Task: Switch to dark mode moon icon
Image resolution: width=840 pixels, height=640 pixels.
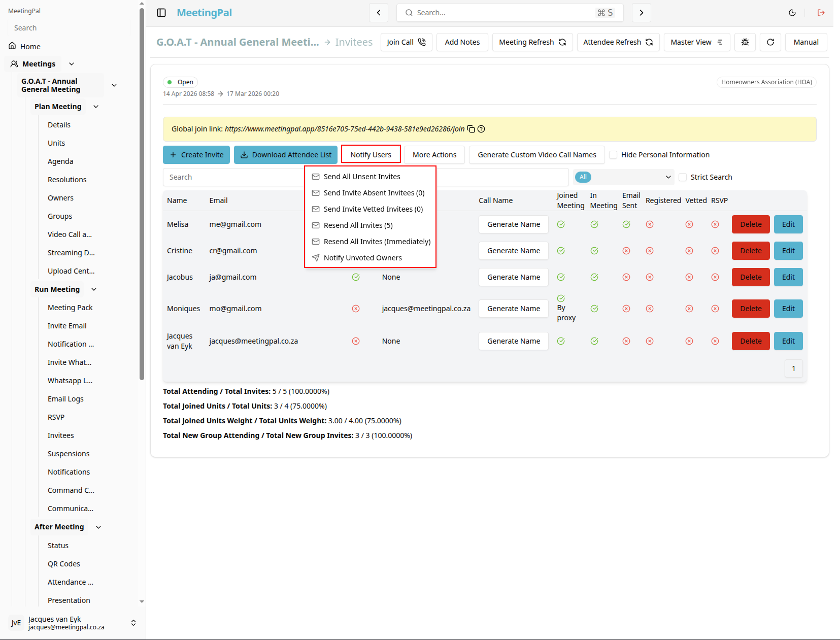Action: (792, 13)
